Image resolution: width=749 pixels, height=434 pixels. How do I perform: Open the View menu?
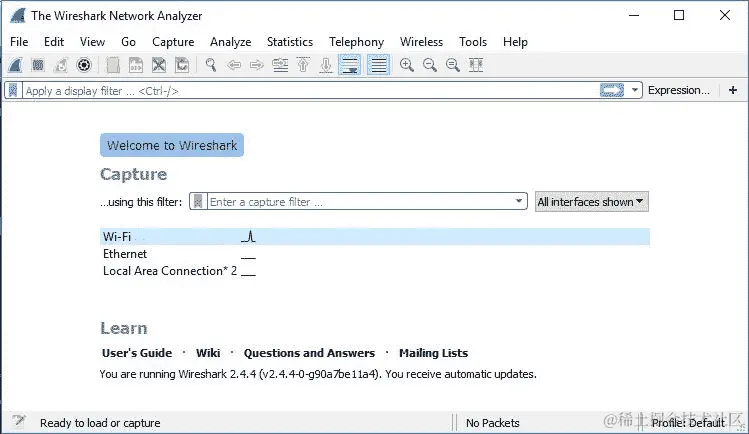(x=92, y=42)
